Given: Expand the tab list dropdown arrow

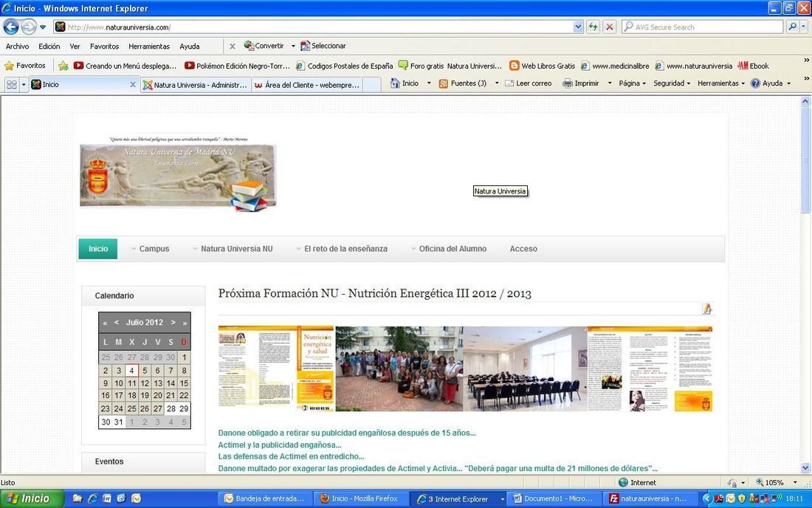Looking at the screenshot, I should coord(24,84).
